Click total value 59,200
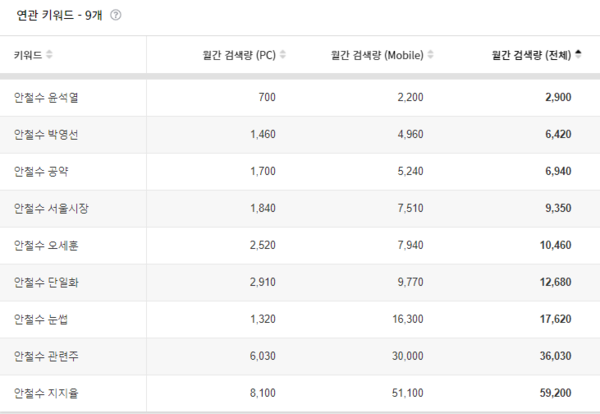The width and height of the screenshot is (600, 414). click(556, 393)
